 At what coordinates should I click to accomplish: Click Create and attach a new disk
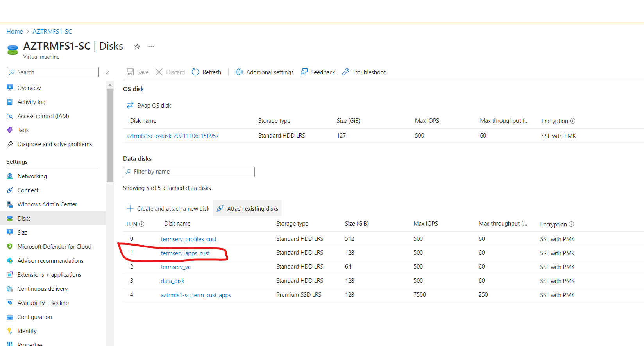pos(168,209)
